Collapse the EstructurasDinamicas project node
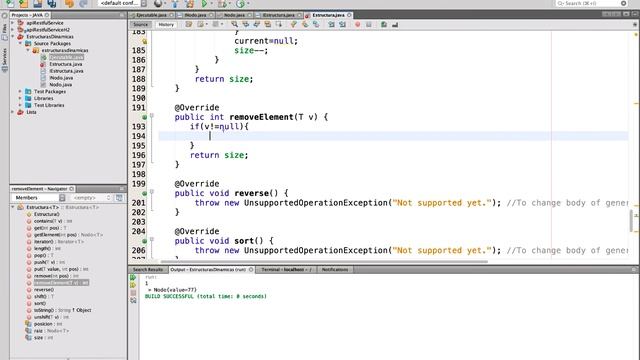 click(x=13, y=37)
